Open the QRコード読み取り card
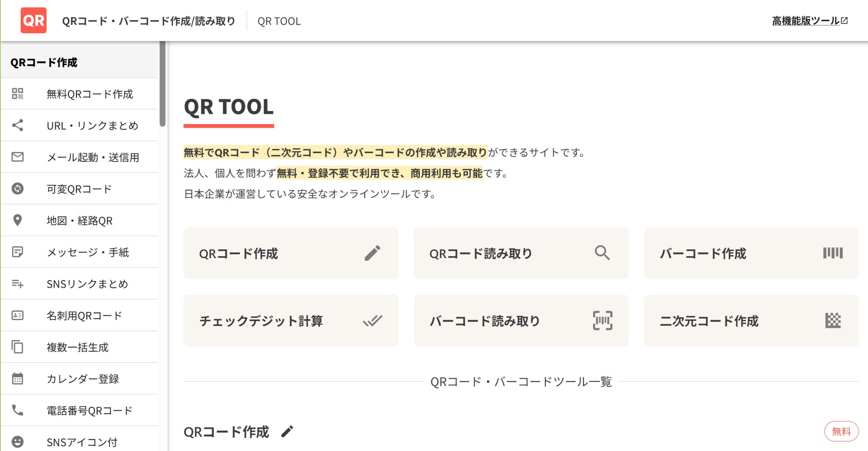The image size is (868, 451). click(521, 253)
